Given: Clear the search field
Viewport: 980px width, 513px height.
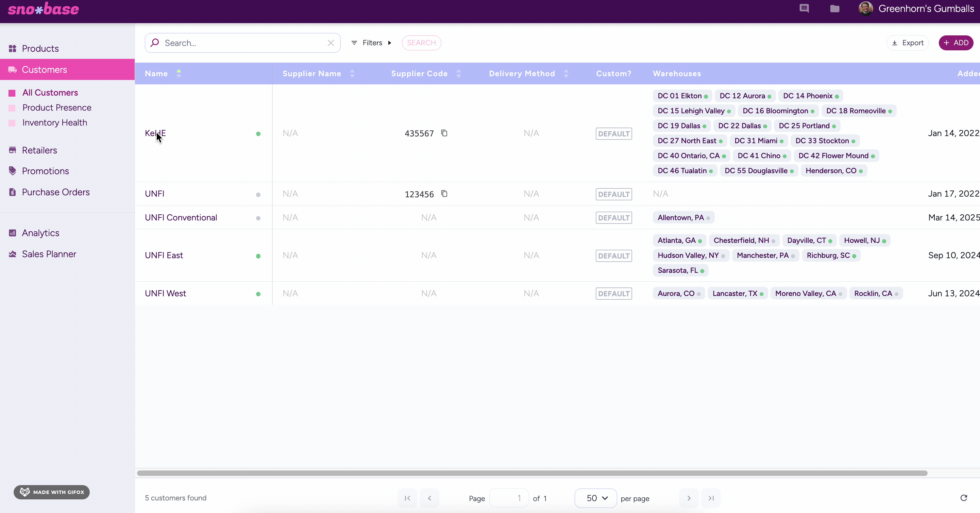Looking at the screenshot, I should click(330, 43).
